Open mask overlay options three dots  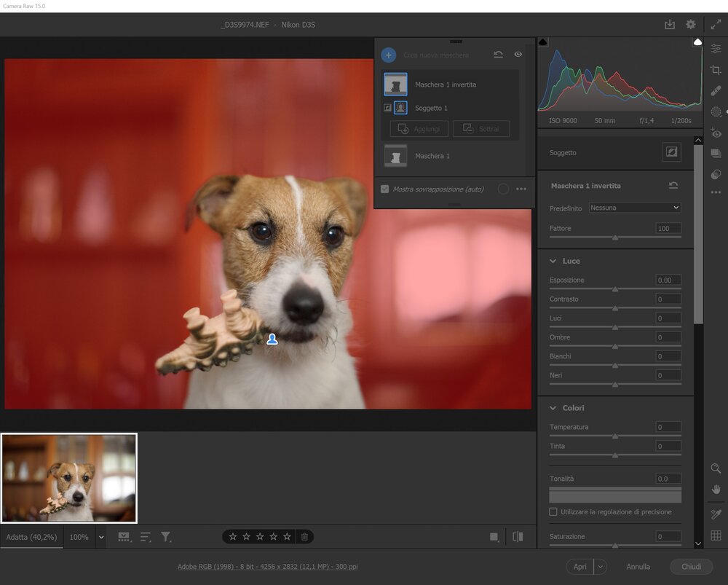pyautogui.click(x=521, y=189)
